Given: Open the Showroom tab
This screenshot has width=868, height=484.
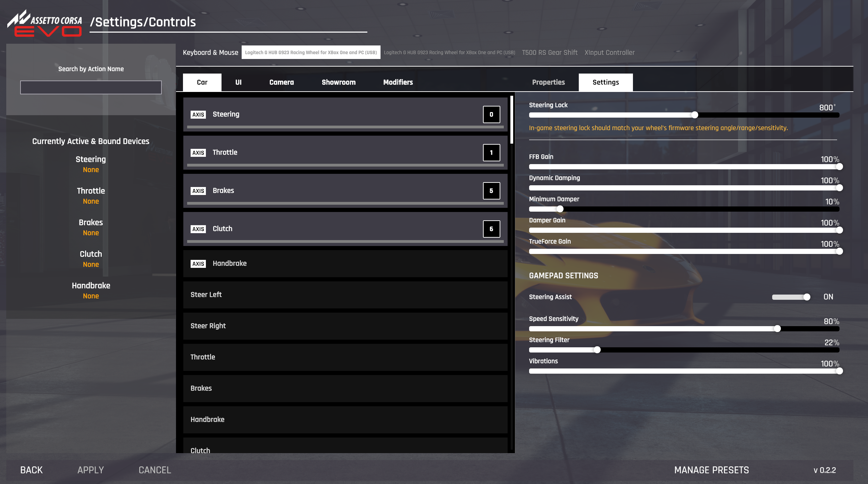Looking at the screenshot, I should pyautogui.click(x=338, y=82).
